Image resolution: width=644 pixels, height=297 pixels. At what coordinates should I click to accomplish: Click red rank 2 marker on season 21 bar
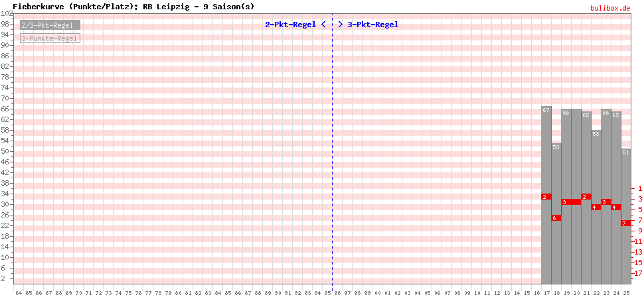pos(586,197)
